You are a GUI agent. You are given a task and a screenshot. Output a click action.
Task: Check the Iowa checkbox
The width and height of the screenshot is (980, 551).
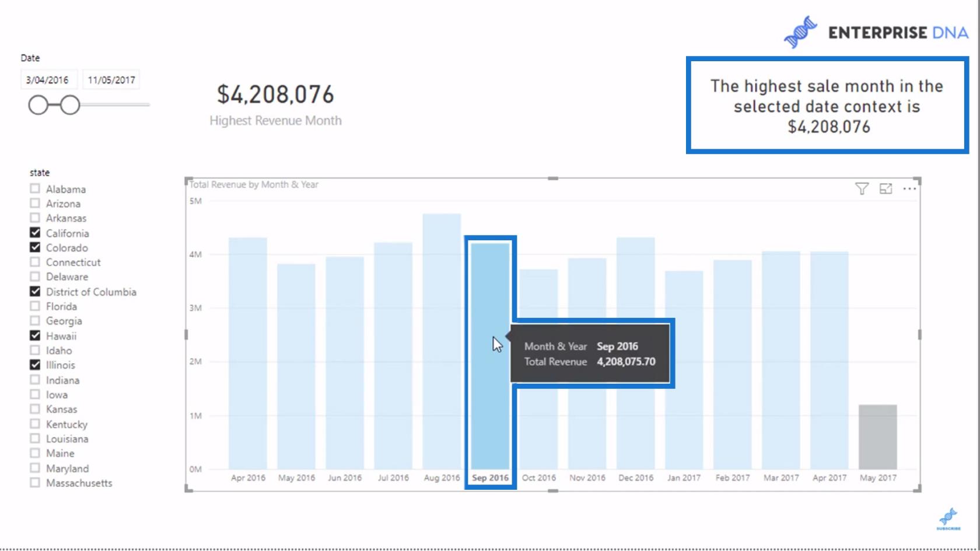coord(35,394)
